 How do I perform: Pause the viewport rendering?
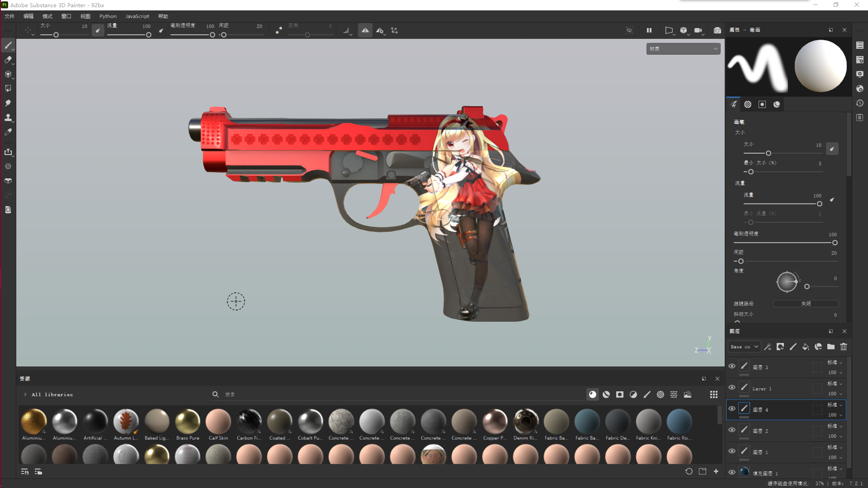coord(649,30)
